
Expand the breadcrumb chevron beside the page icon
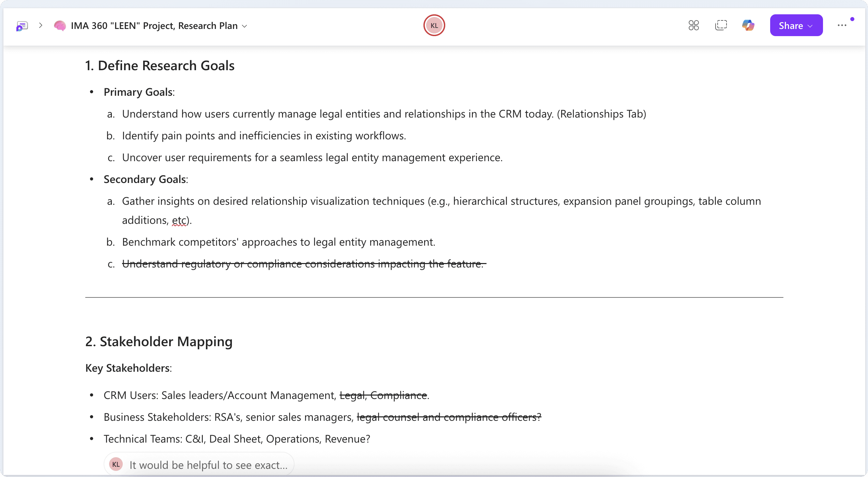(41, 26)
